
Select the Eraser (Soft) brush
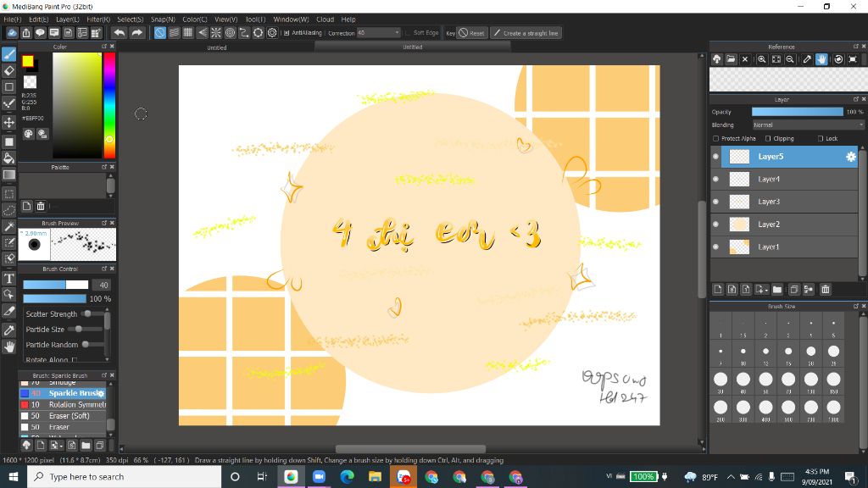tap(63, 416)
